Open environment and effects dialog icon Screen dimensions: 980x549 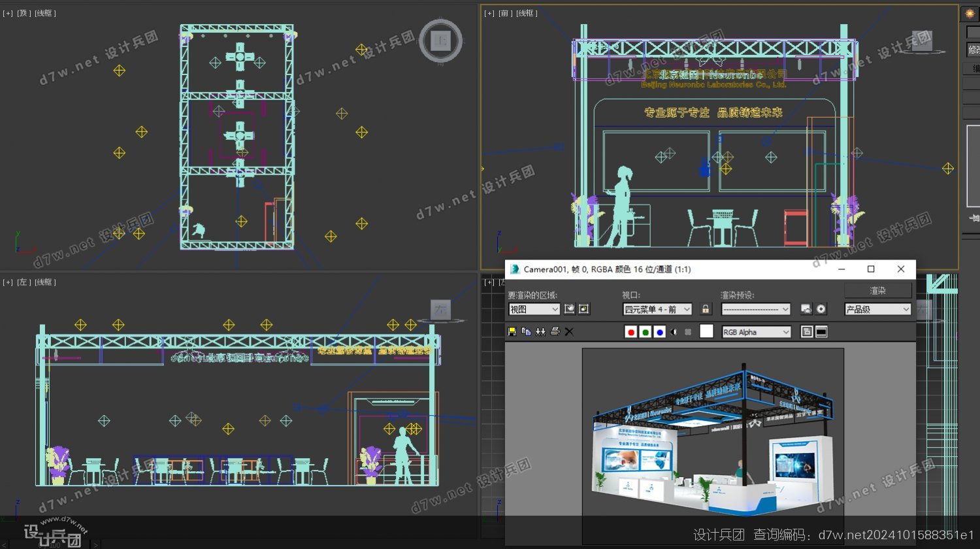click(821, 309)
